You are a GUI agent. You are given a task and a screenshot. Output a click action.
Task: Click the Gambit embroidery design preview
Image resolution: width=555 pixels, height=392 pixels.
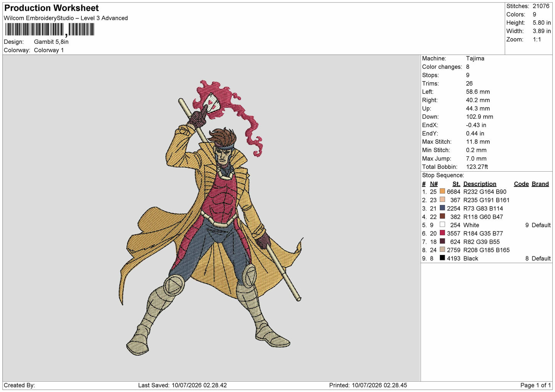tap(211, 217)
